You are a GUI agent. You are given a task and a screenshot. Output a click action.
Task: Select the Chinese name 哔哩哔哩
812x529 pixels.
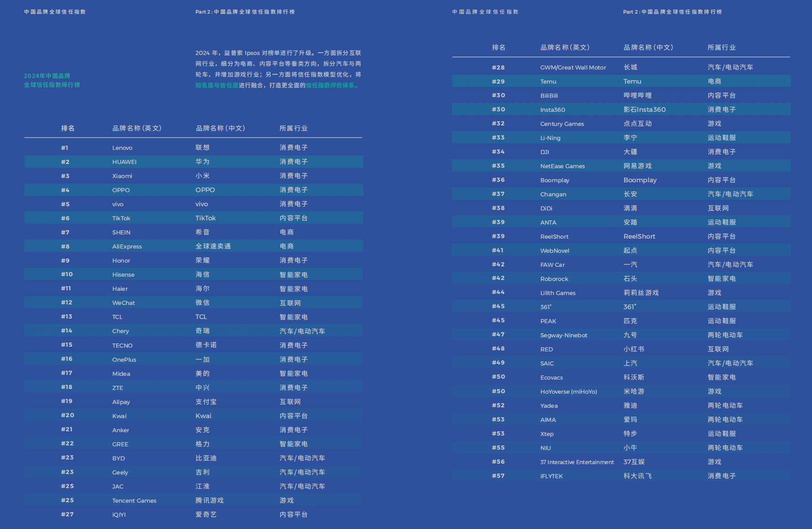coord(638,95)
